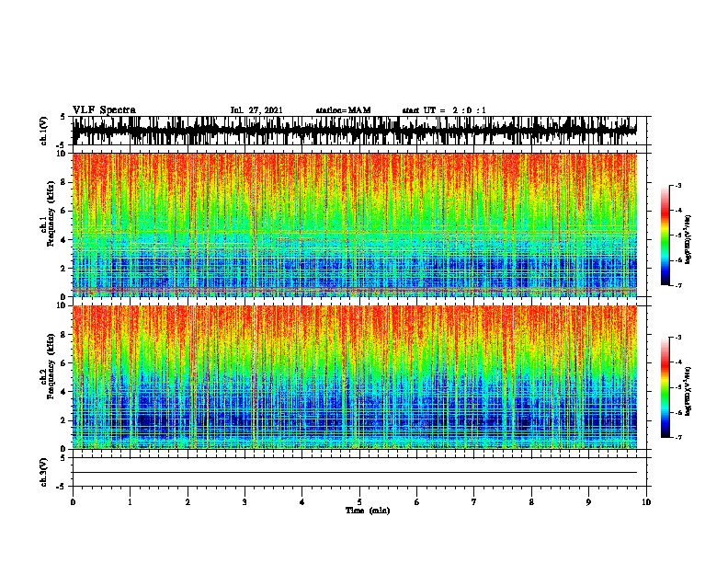
Task: Click the 0 tick on the Time axis
Action: pos(73,501)
